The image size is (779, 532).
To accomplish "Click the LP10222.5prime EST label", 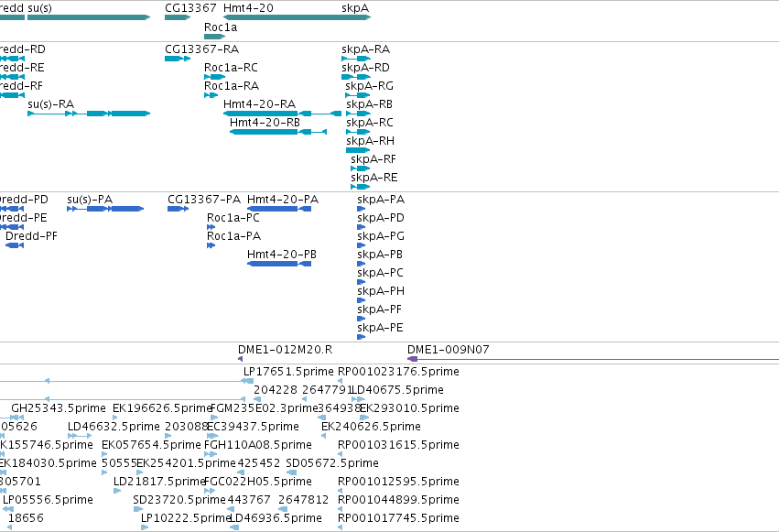I will point(186,518).
